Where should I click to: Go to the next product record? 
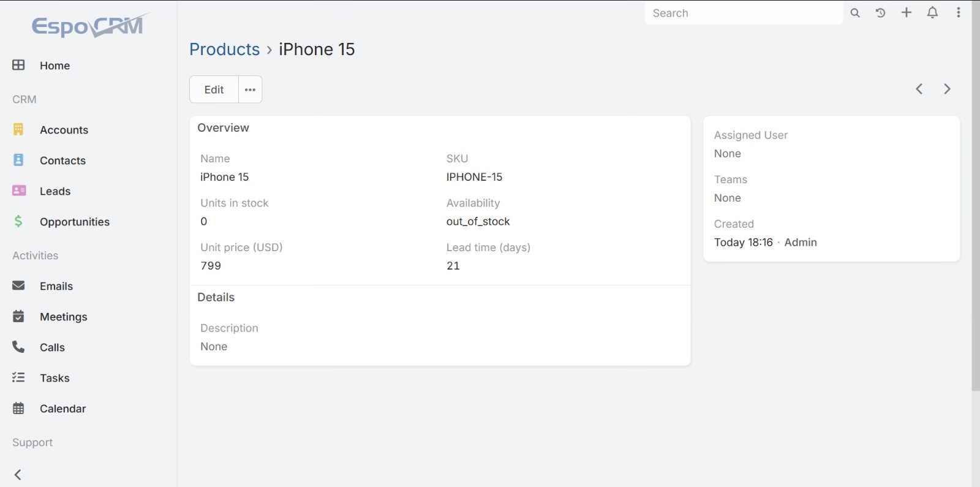[x=947, y=89]
